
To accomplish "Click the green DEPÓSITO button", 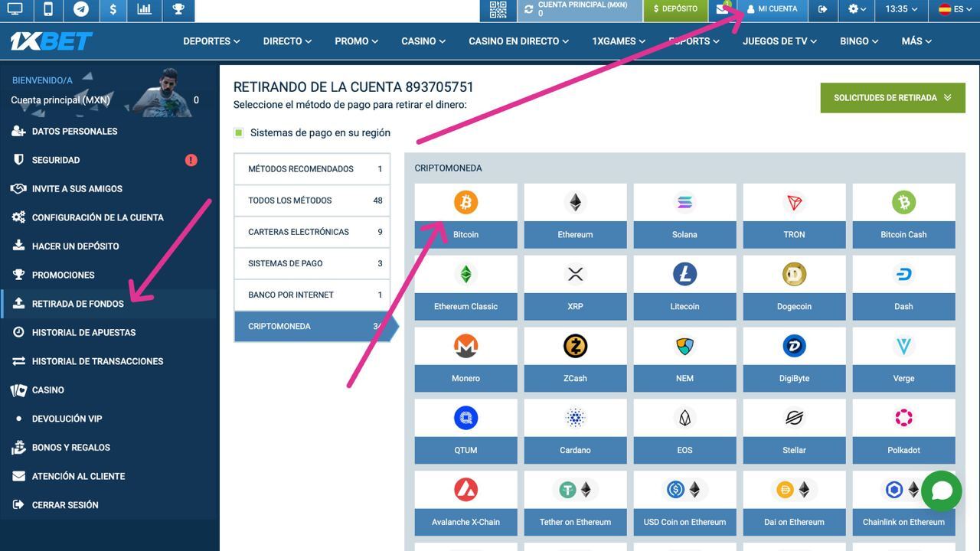I will [x=675, y=9].
